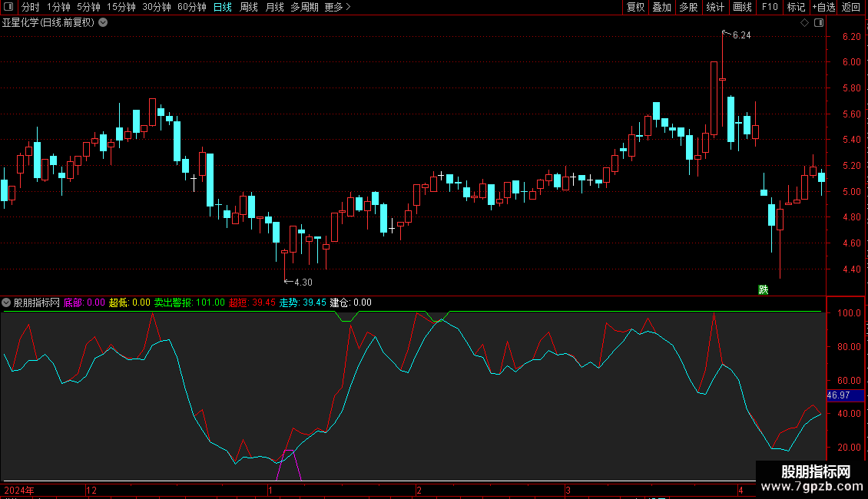Click the green 跌 marker on the chart
The image size is (868, 499).
[x=764, y=290]
